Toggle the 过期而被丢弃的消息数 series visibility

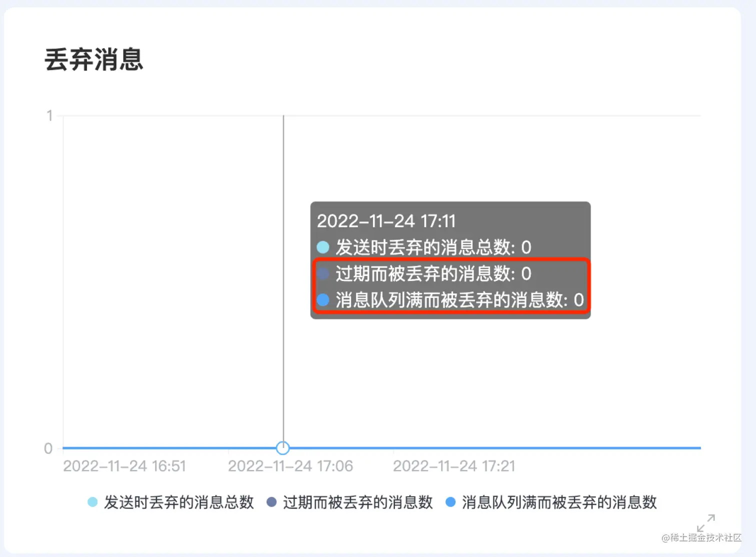359,502
